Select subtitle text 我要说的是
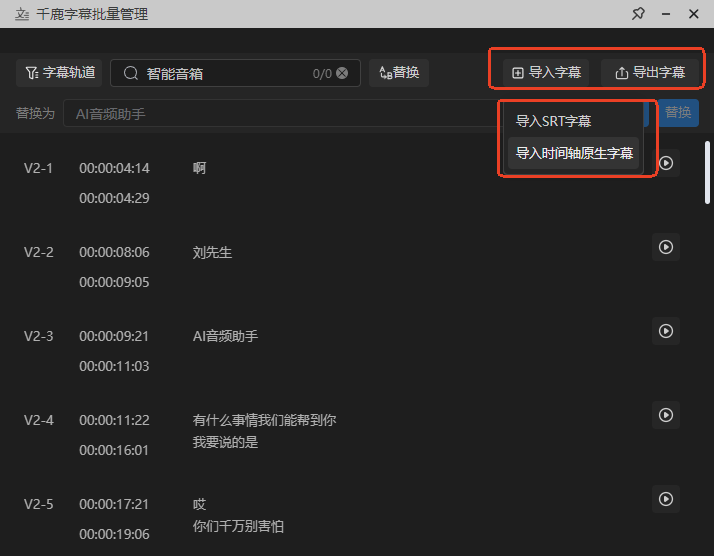Viewport: 714px width, 556px height. pos(225,442)
